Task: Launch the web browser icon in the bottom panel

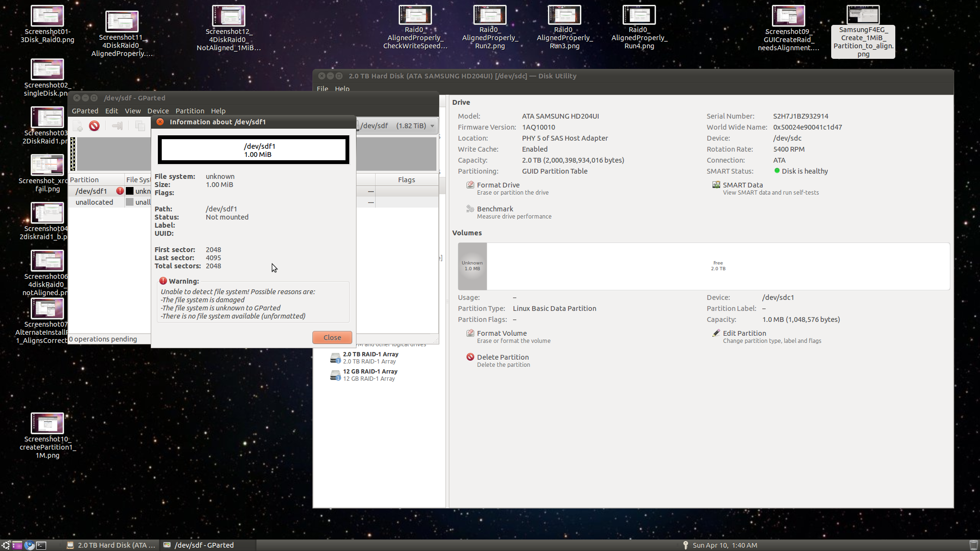Action: pos(30,545)
